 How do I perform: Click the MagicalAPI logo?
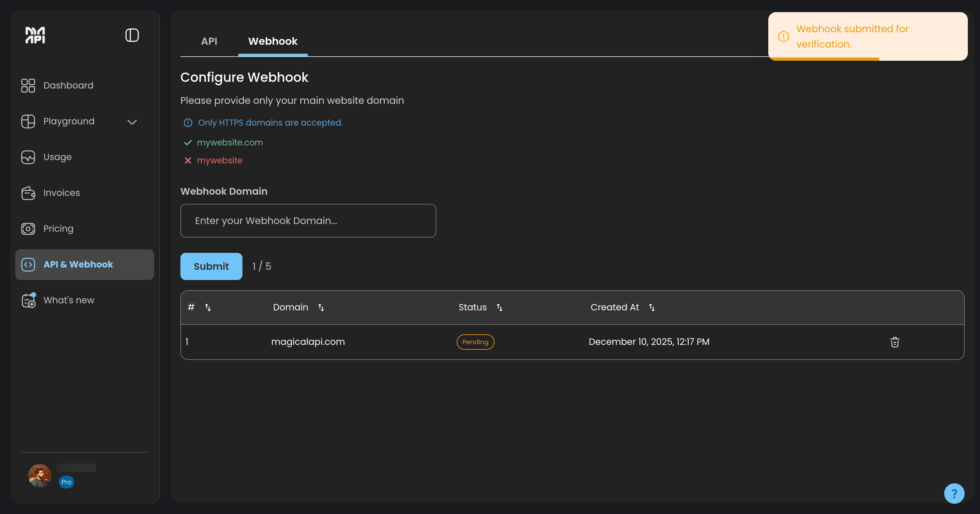pyautogui.click(x=35, y=35)
